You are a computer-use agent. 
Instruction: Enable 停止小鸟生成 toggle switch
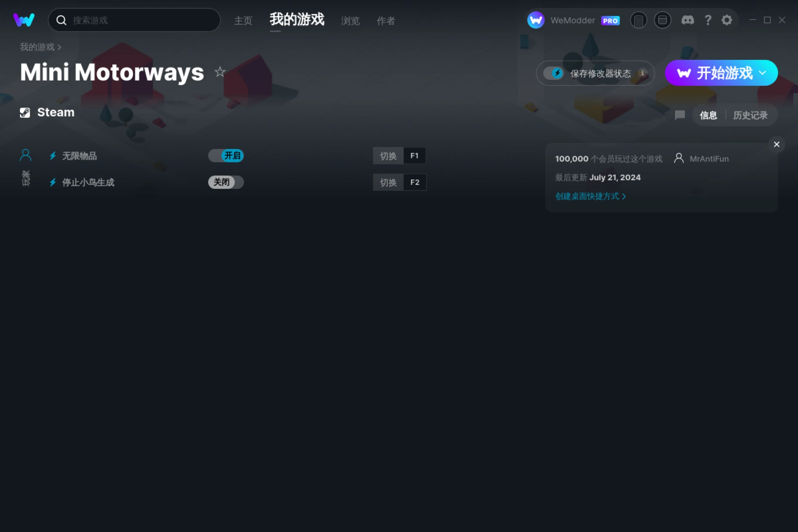coord(226,182)
